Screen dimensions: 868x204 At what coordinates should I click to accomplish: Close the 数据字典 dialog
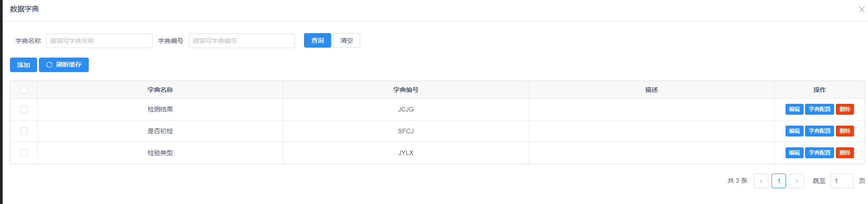pyautogui.click(x=861, y=10)
